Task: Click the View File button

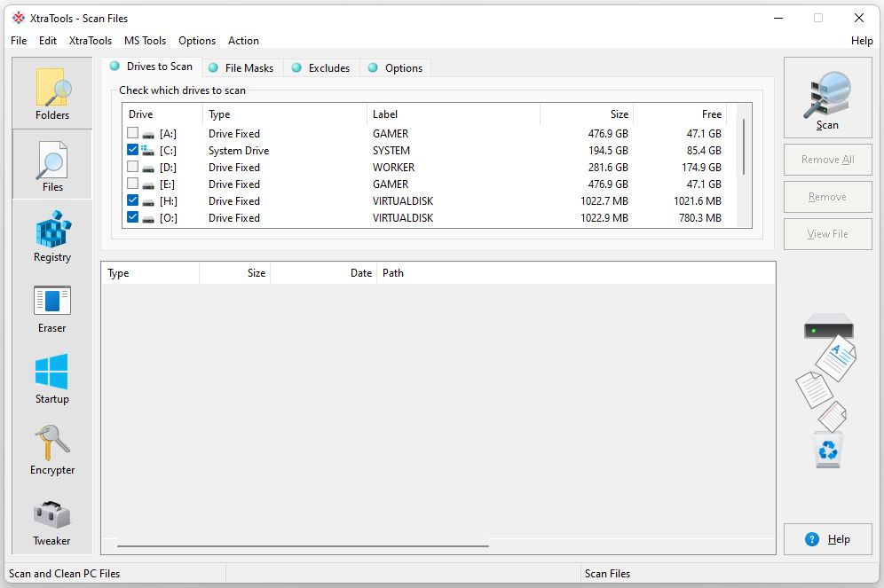Action: (x=827, y=234)
